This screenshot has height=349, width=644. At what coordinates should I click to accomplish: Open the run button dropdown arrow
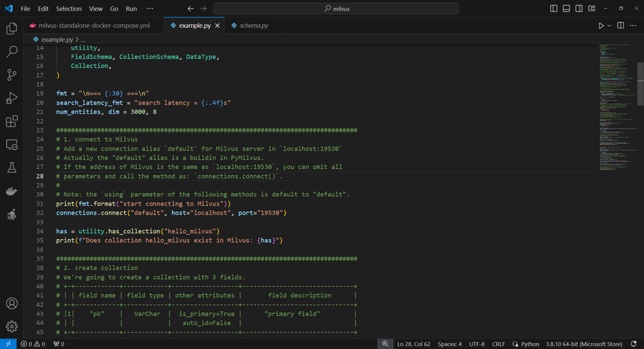point(609,25)
